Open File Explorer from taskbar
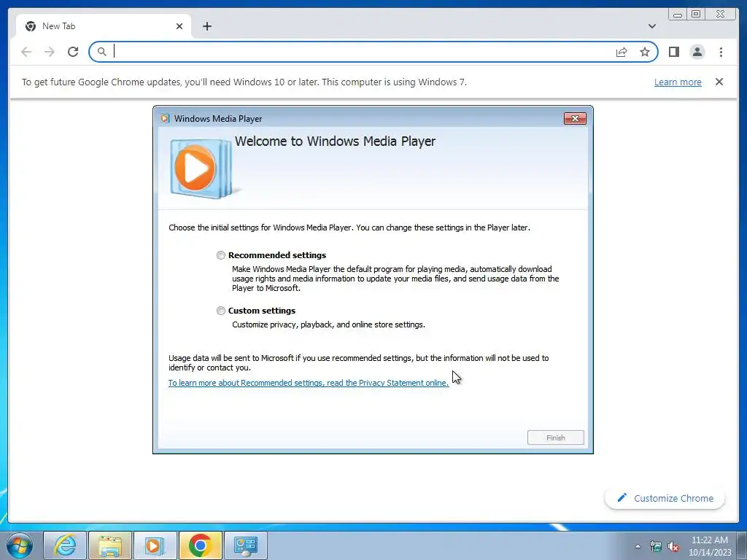Screen dimensions: 747x560 click(x=110, y=545)
